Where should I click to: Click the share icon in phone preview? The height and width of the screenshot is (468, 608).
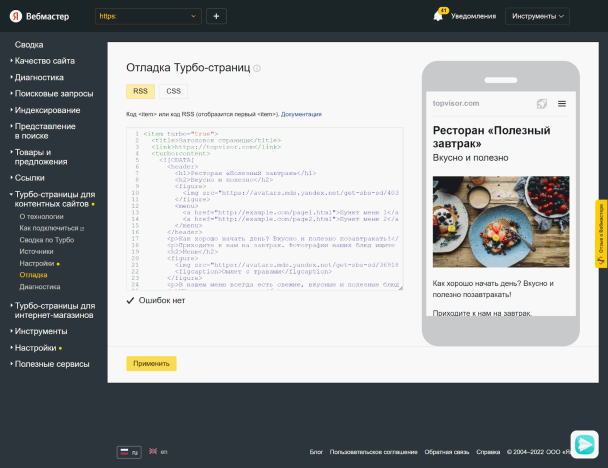point(541,103)
